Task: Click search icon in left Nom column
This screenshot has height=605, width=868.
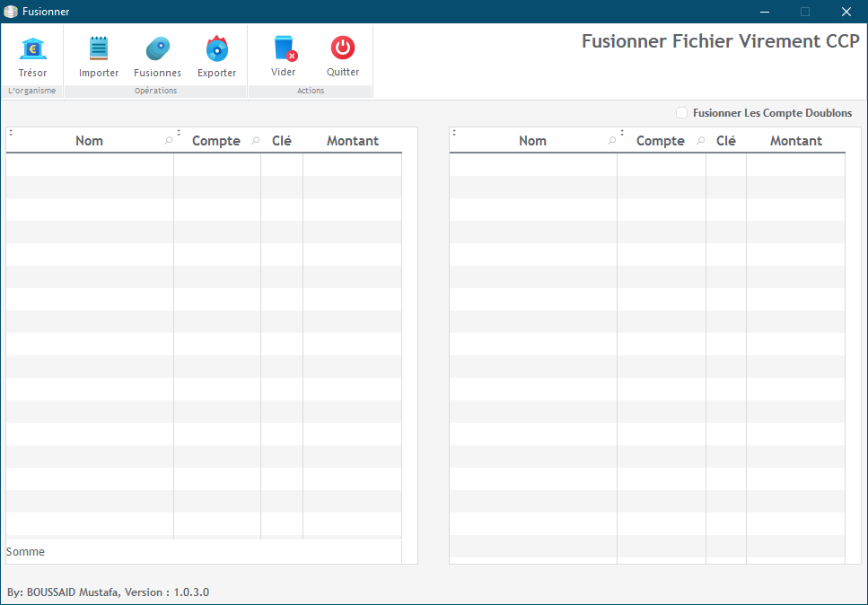Action: pyautogui.click(x=168, y=141)
